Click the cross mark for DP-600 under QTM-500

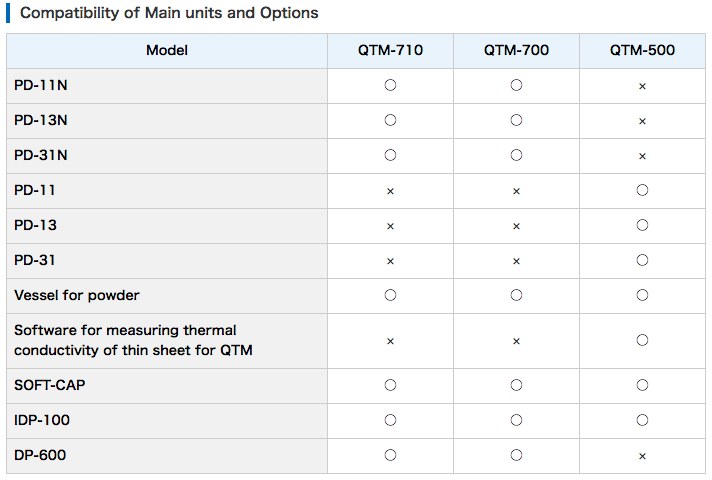[x=642, y=456]
